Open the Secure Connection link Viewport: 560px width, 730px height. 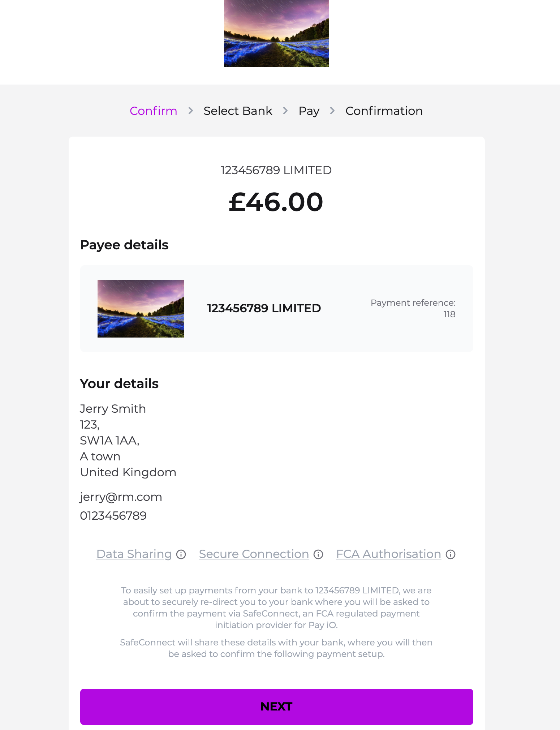click(x=254, y=554)
